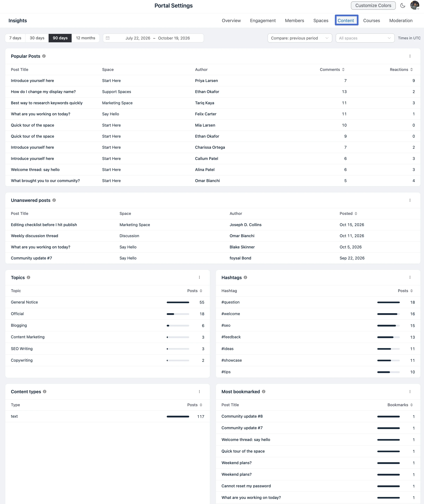Open Popular Posts three-dot options menu
Image resolution: width=424 pixels, height=504 pixels.
(x=410, y=56)
